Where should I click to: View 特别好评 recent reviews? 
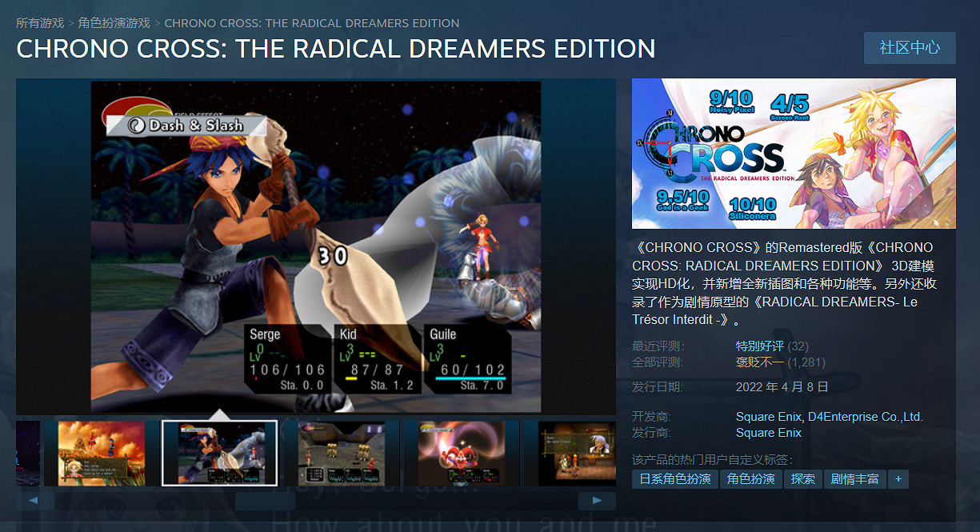click(x=760, y=346)
